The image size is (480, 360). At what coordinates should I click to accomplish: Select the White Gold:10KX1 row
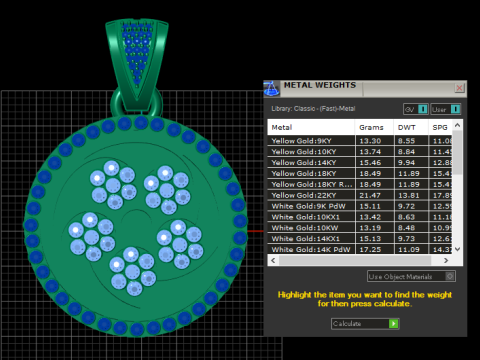360,217
